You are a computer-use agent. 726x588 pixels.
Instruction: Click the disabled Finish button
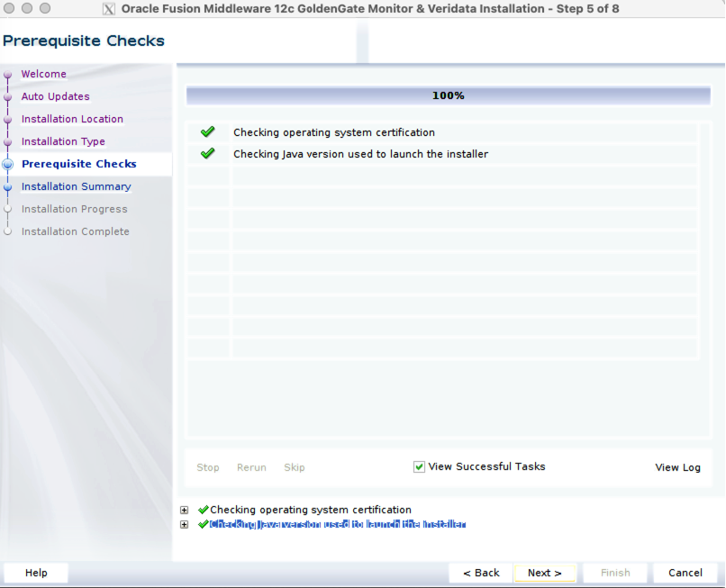tap(615, 573)
